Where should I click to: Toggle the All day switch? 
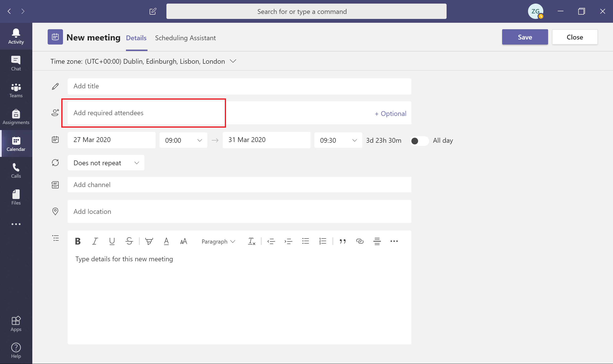coord(420,141)
